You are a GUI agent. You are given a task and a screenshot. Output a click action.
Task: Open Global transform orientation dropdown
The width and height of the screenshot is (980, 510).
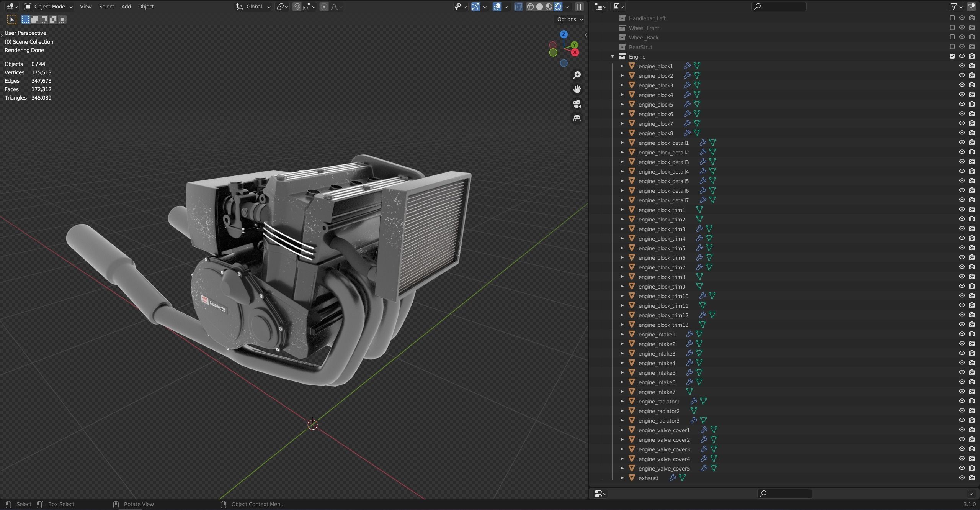(253, 7)
